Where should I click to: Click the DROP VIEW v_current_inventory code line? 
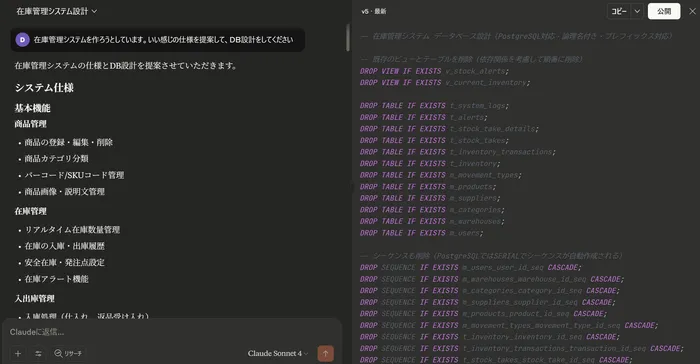[445, 83]
